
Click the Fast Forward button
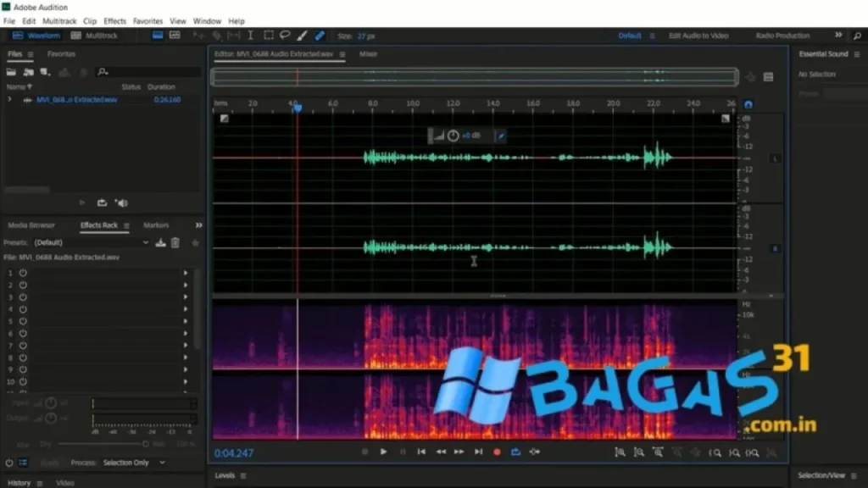tap(459, 452)
